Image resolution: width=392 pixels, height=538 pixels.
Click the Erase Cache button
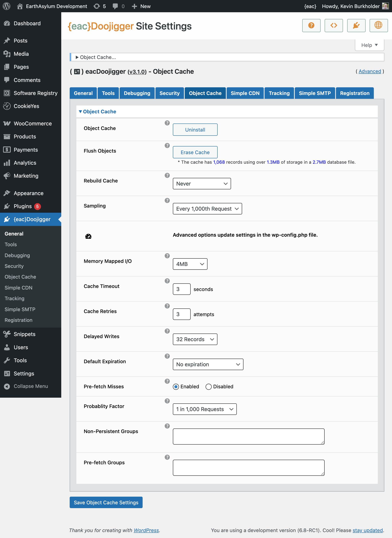[195, 152]
